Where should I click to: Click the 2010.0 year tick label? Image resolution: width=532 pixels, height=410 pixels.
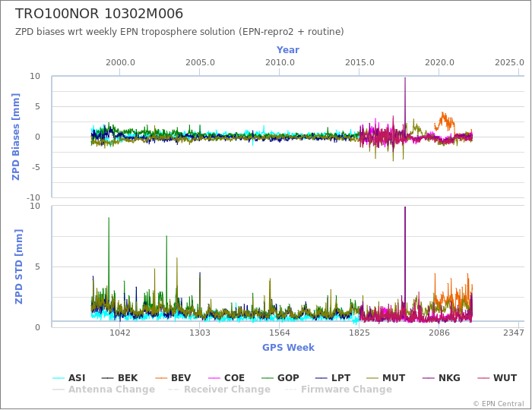pos(280,63)
